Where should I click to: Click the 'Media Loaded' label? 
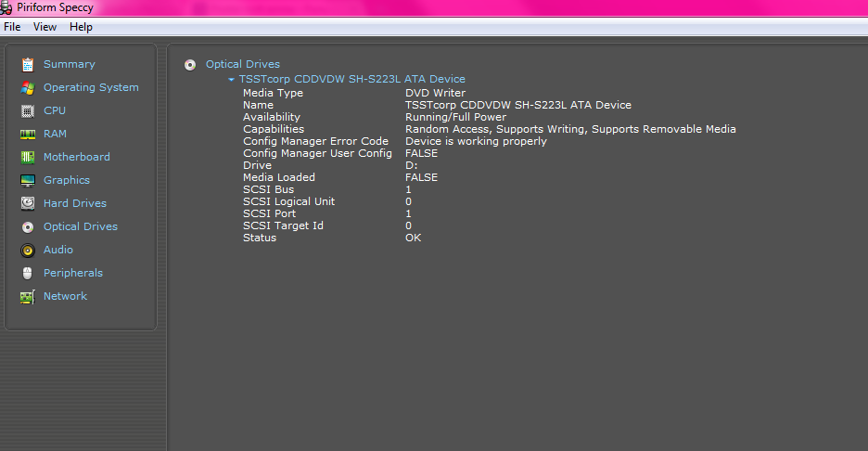pos(279,177)
